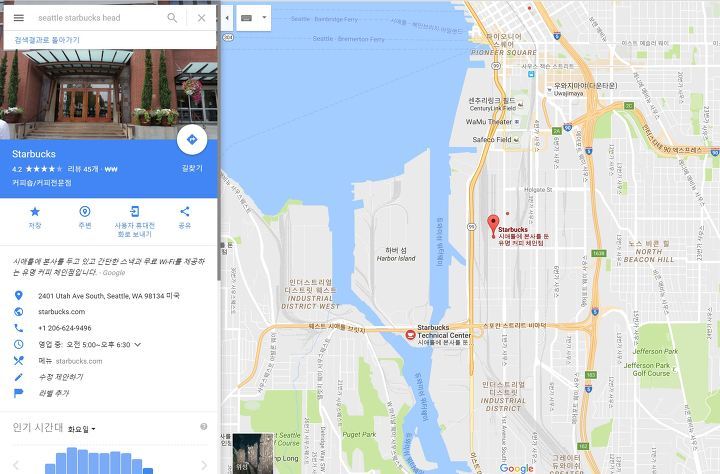Open the starbucks.com website link
Image resolution: width=720 pixels, height=474 pixels.
point(62,311)
